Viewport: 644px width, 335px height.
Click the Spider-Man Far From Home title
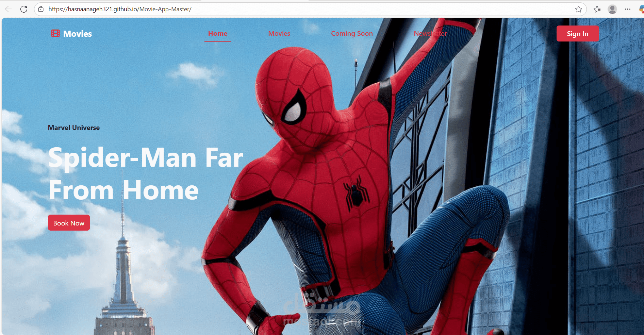pyautogui.click(x=146, y=173)
